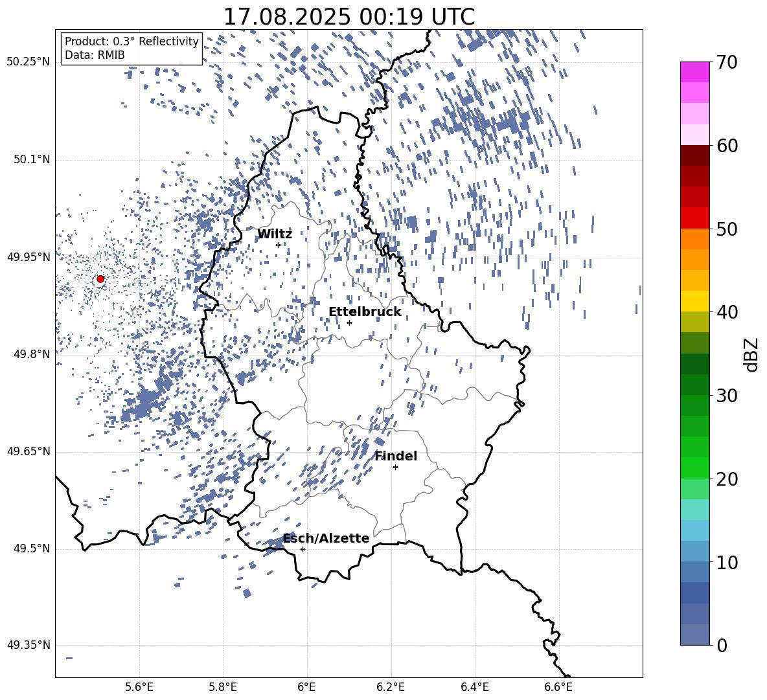The image size is (767, 700).
Task: Click the 49.8°N latitude label
Action: tap(31, 354)
